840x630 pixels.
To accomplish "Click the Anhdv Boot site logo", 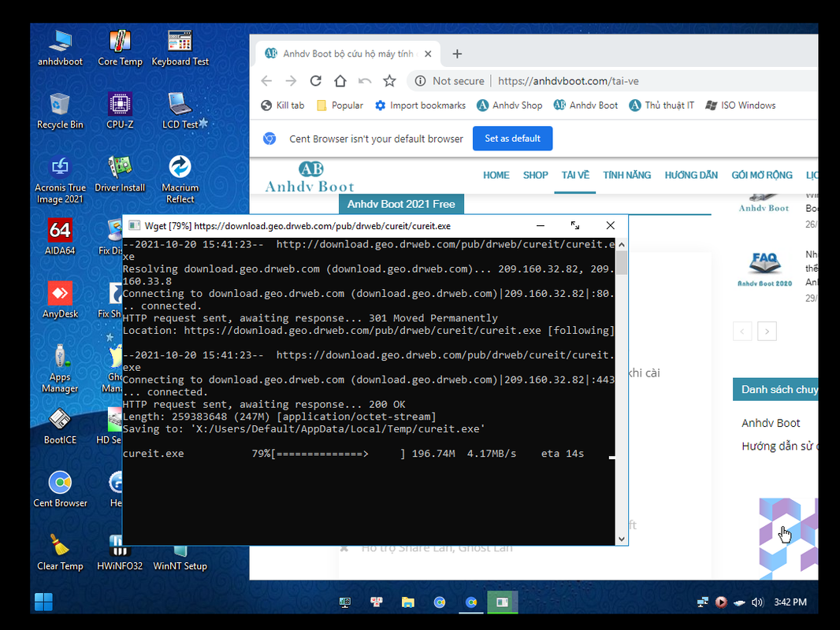I will [310, 176].
